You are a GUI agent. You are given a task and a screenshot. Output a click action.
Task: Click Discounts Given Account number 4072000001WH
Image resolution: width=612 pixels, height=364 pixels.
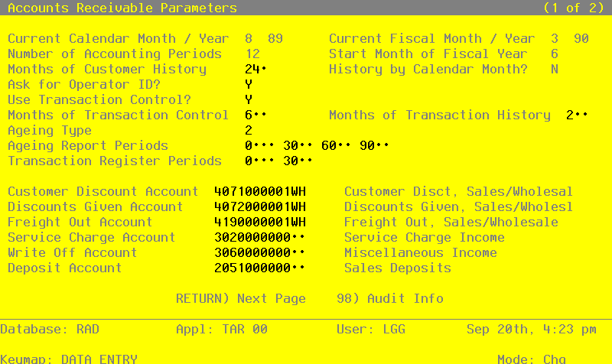tap(260, 206)
